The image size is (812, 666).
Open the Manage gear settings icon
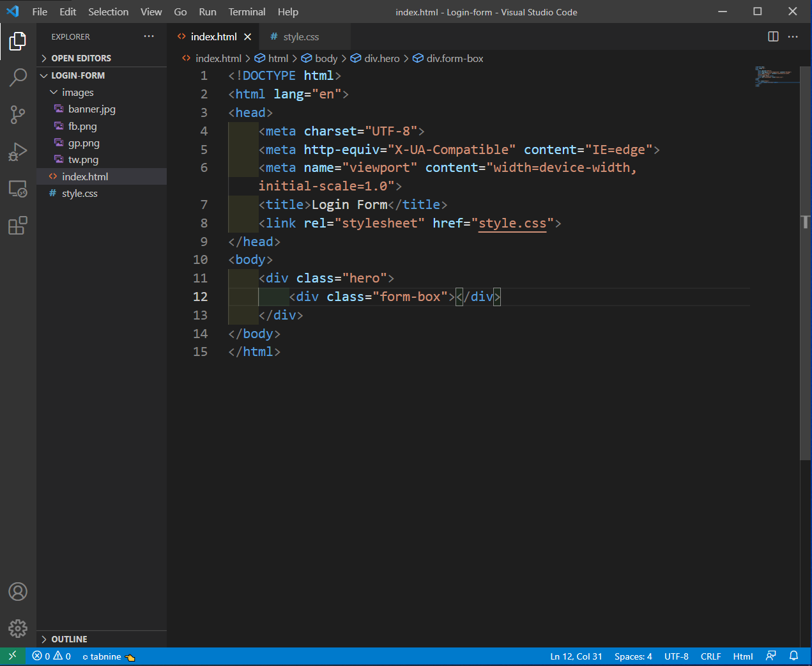click(18, 628)
